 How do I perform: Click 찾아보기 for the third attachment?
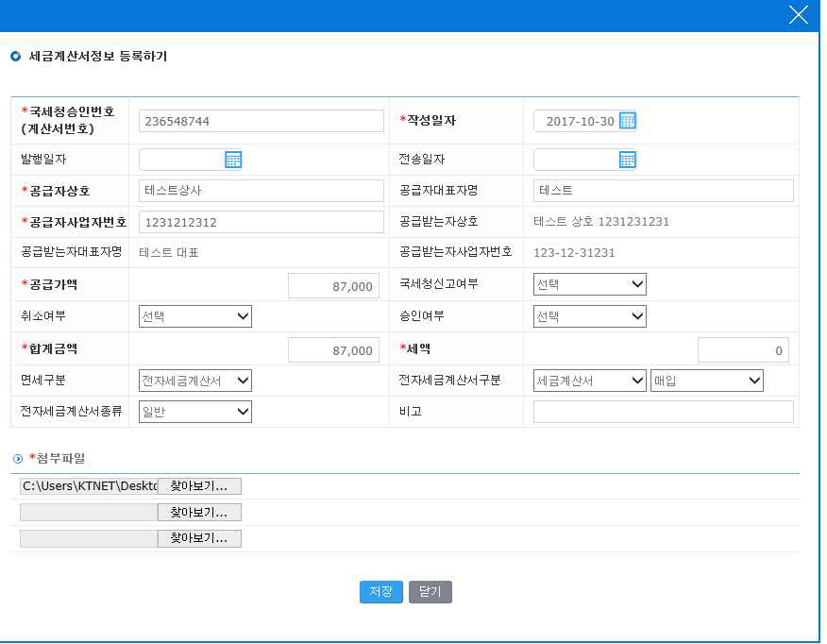(x=199, y=538)
